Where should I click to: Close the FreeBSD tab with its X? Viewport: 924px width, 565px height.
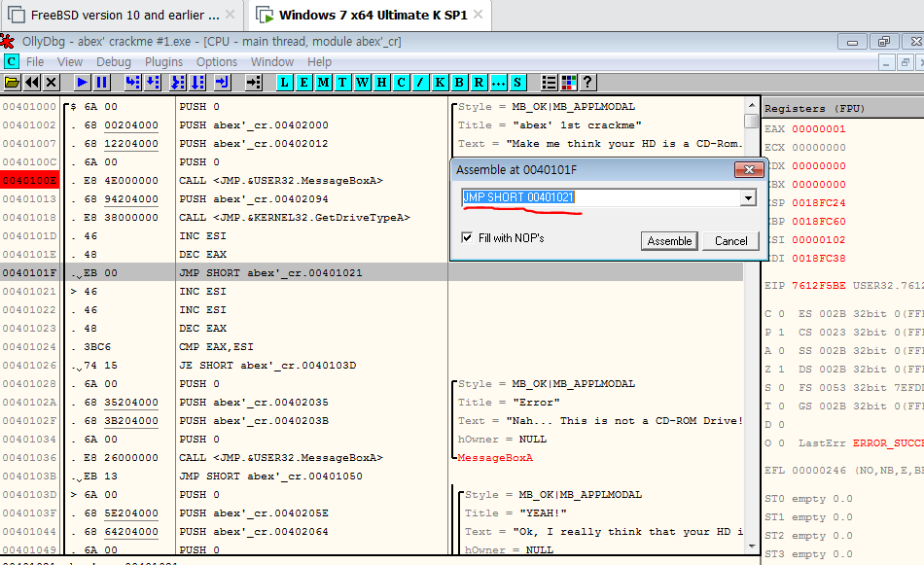230,15
